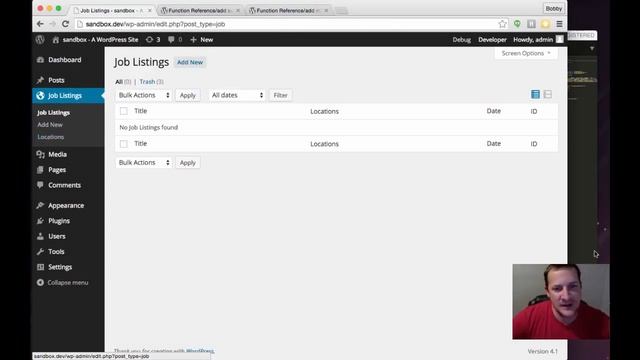Viewport: 640px width, 360px height.
Task: Click the yellow extension icon
Action: pos(545,24)
